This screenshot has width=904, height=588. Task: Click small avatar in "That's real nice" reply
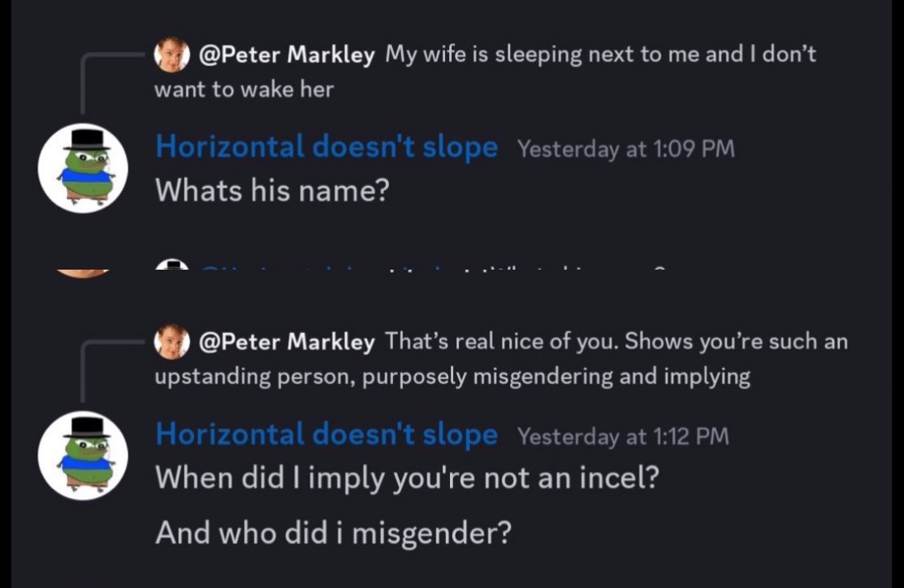coord(171,342)
